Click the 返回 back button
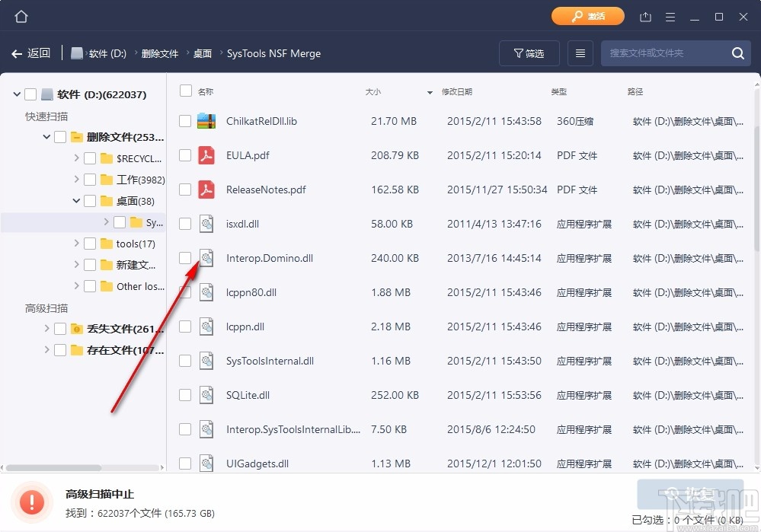The height and width of the screenshot is (532, 761). [x=32, y=53]
